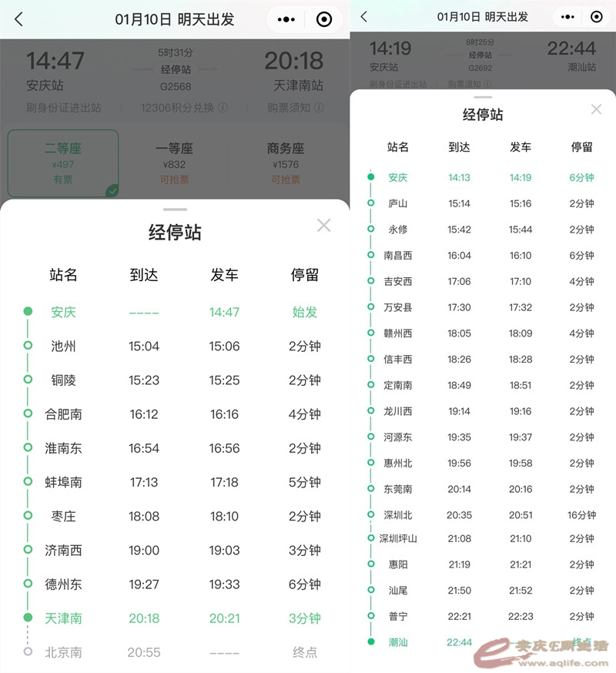Tap the 01月10日 明天出发 title on the left

(175, 20)
